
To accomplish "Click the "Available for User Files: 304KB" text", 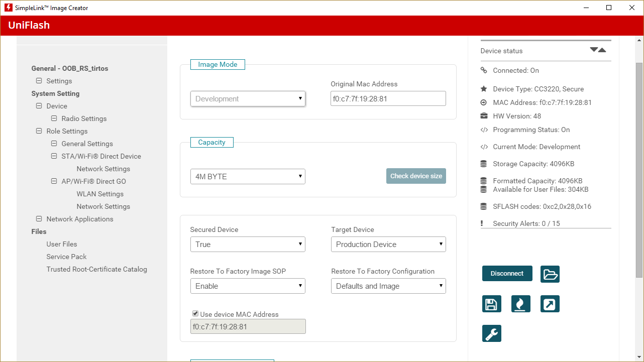I will pyautogui.click(x=541, y=190).
